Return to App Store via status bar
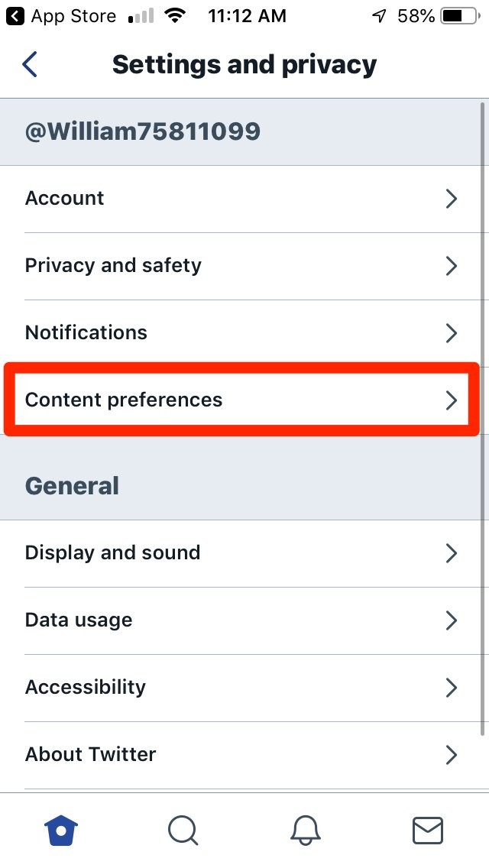Image resolution: width=489 pixels, height=868 pixels. click(61, 16)
